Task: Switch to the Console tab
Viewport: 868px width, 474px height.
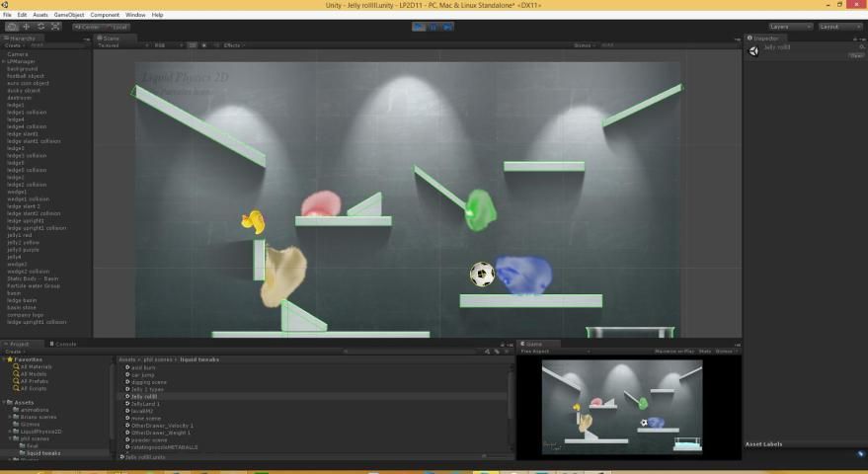Action: click(x=65, y=344)
